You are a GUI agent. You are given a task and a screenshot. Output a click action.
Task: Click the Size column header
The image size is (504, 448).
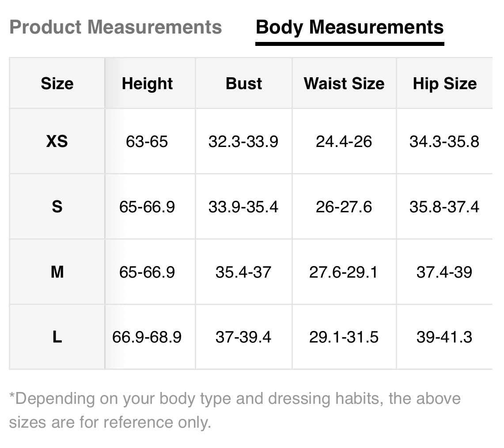(57, 83)
